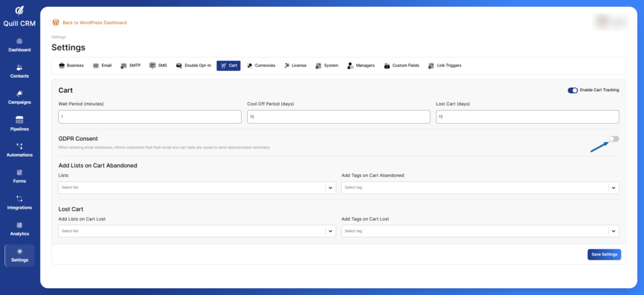The height and width of the screenshot is (295, 644).
Task: Click the Save Settings button
Action: click(604, 254)
